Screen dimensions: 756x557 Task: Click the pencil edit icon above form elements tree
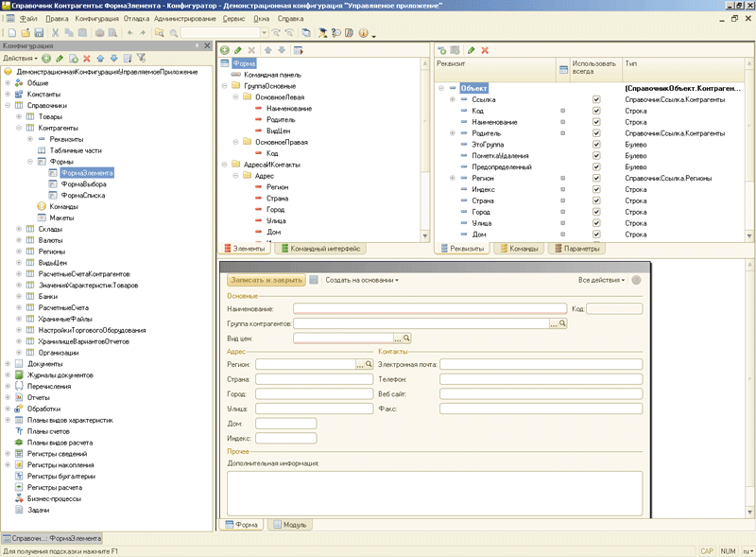coord(238,49)
